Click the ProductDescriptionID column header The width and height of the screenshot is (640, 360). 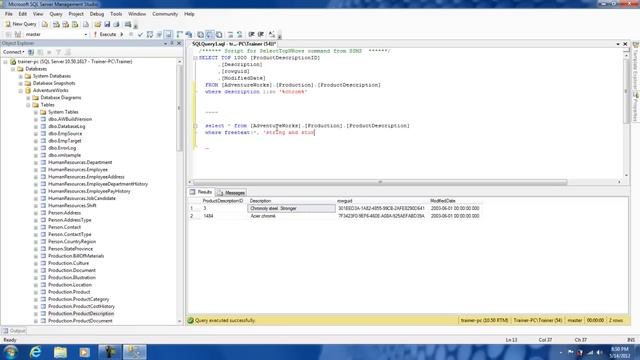click(x=223, y=201)
